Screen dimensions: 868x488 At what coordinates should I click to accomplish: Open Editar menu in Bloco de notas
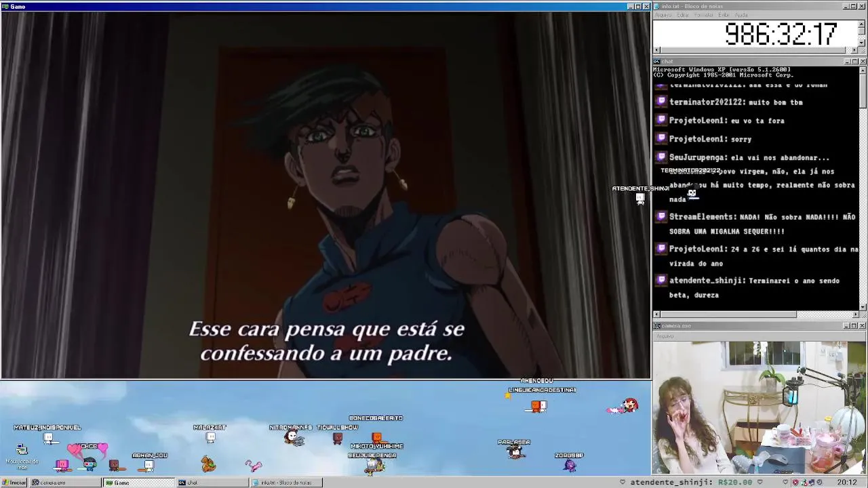coord(683,15)
